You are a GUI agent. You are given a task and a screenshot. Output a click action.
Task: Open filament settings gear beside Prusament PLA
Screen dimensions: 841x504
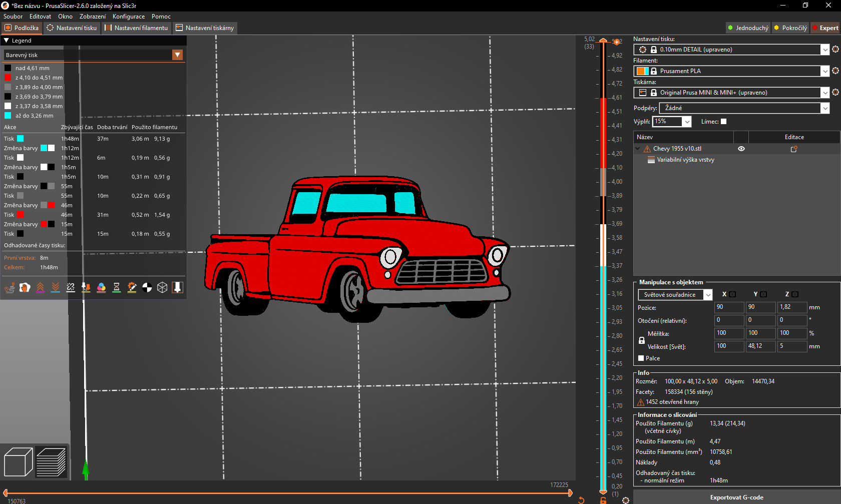pos(835,71)
